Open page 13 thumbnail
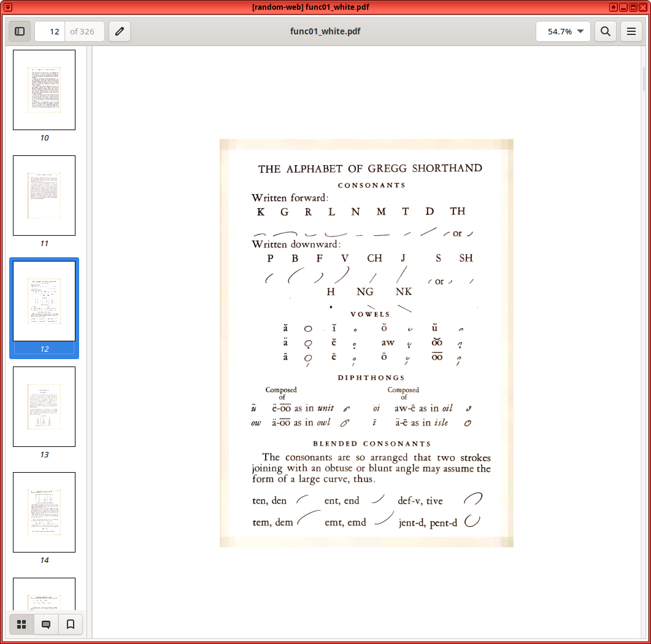This screenshot has height=644, width=651. point(44,406)
